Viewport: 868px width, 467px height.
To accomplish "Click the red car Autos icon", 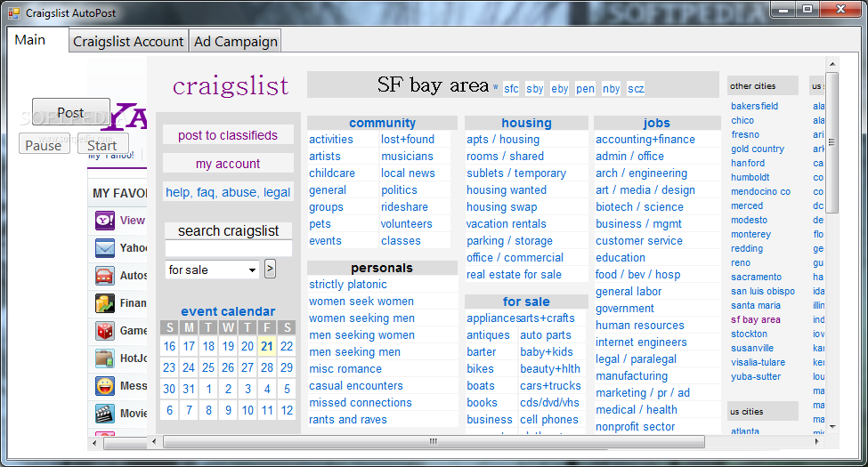I will point(105,276).
